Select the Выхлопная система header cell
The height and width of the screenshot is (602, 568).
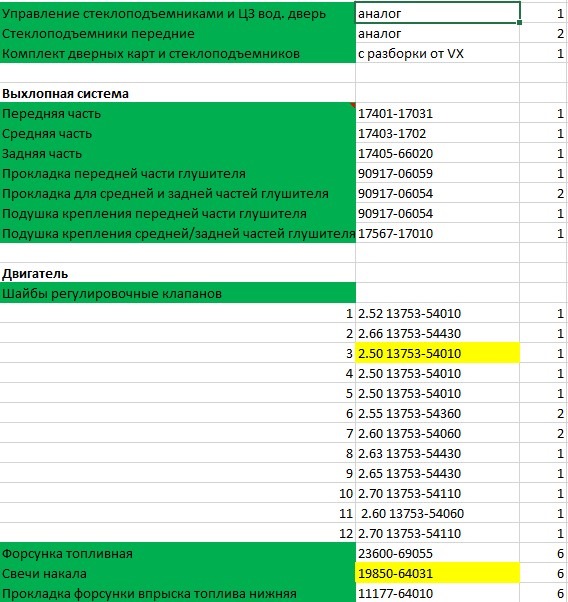tap(178, 93)
